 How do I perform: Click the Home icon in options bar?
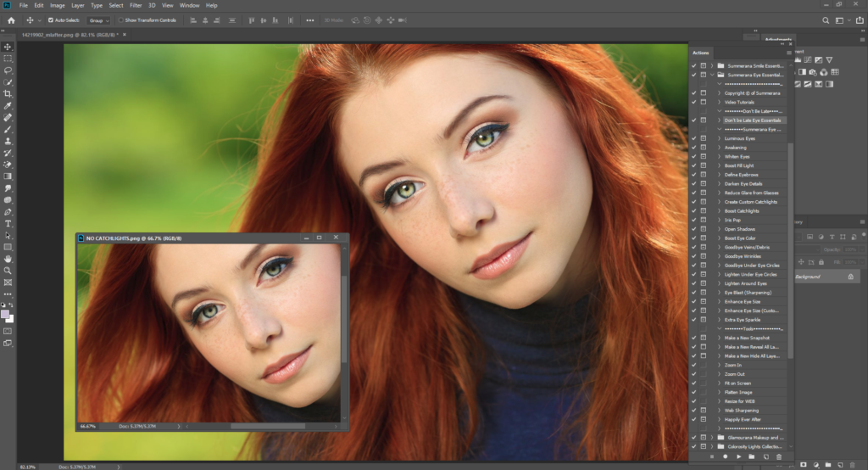[x=11, y=20]
